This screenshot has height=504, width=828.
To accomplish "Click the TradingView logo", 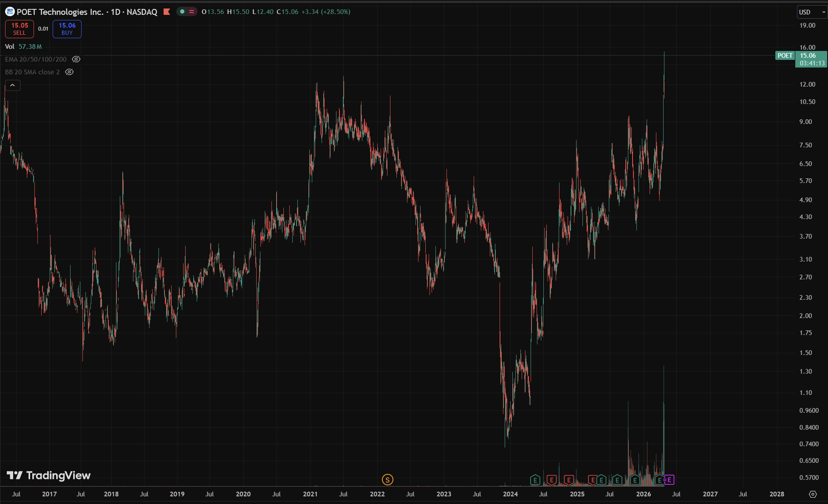I will point(49,476).
